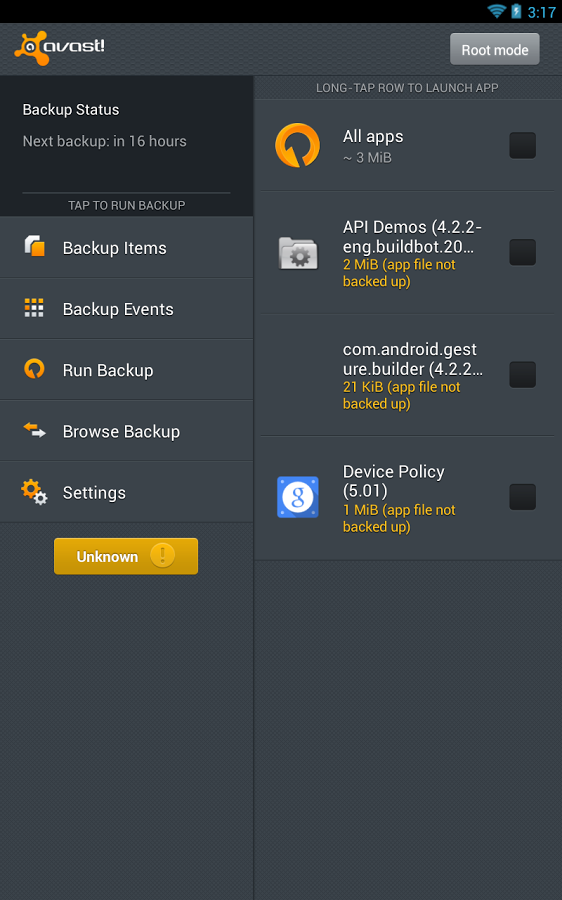Screen dimensions: 562x900
Task: Select the Device Policy checkbox
Action: 522,496
